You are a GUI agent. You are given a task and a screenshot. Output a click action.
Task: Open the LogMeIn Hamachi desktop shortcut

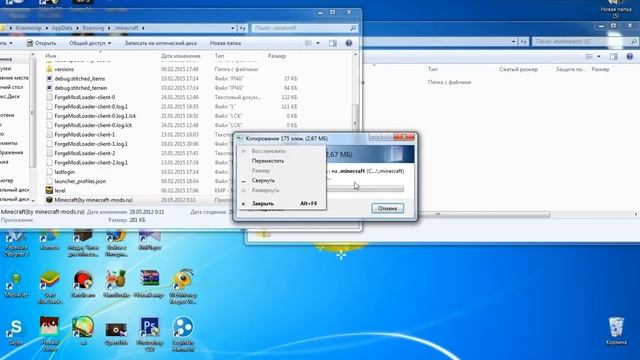pos(183,334)
